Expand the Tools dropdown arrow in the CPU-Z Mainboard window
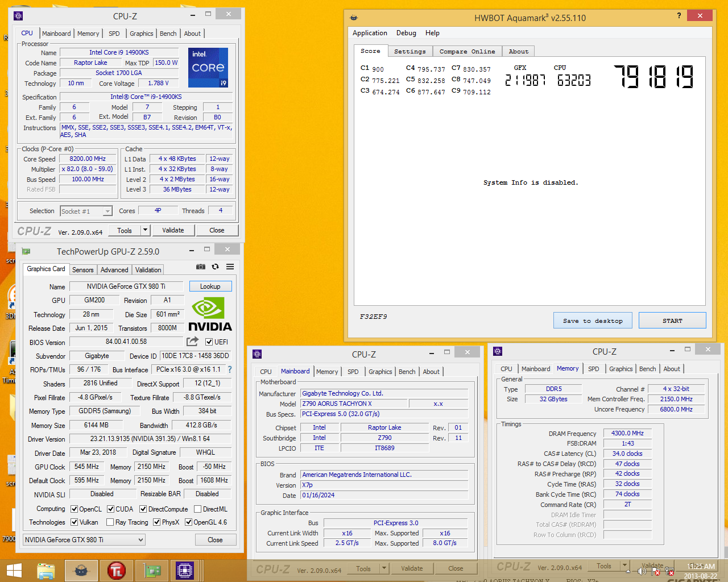 click(384, 568)
